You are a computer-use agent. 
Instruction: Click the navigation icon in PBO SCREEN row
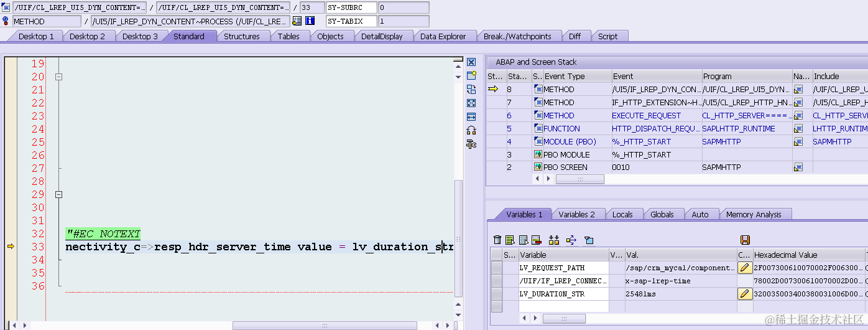pyautogui.click(x=798, y=167)
